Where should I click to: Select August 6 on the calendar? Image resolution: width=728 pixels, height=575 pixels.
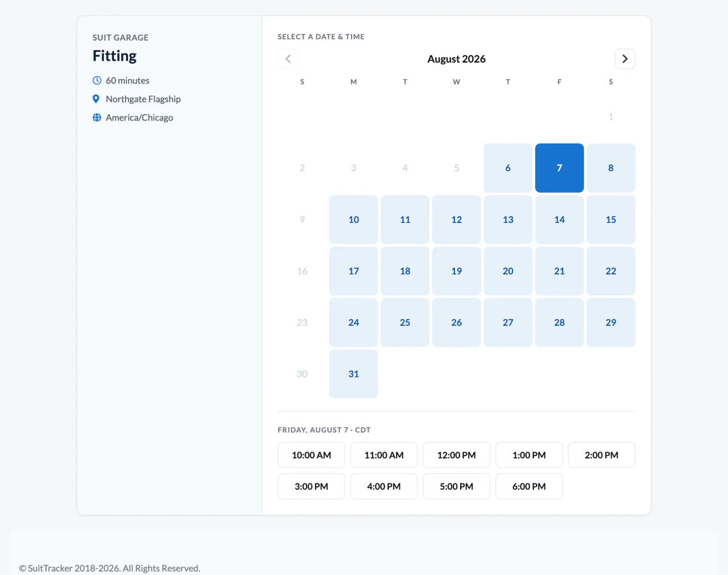508,168
